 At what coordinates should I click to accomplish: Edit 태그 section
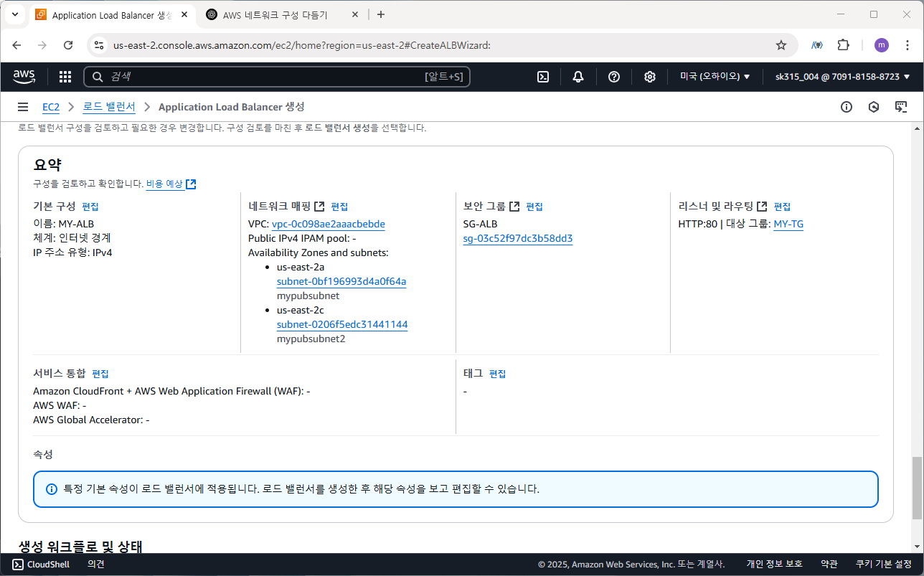point(498,374)
